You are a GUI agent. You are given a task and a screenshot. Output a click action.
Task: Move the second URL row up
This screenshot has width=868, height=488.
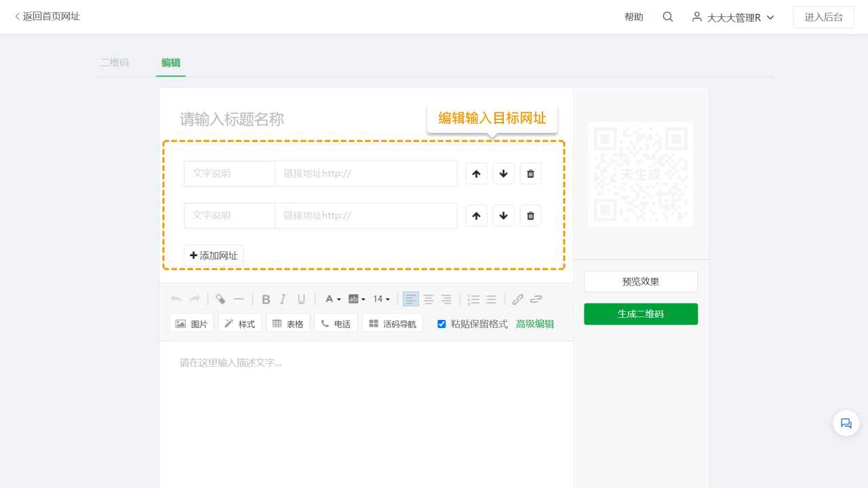(x=476, y=216)
